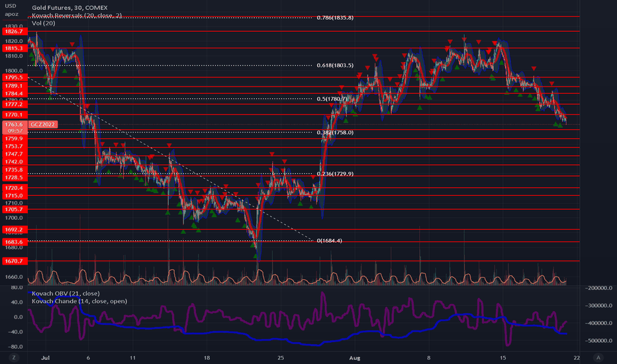Click the 0(1684.4) Fibonacci label
Screen dimensions: 617x364
(330, 241)
